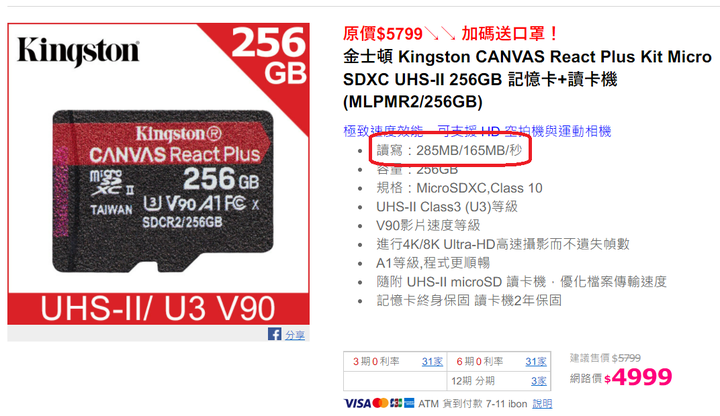This screenshot has width=720, height=416.
Task: Click the Kingston CANVAS React Plus title
Action: click(x=527, y=79)
